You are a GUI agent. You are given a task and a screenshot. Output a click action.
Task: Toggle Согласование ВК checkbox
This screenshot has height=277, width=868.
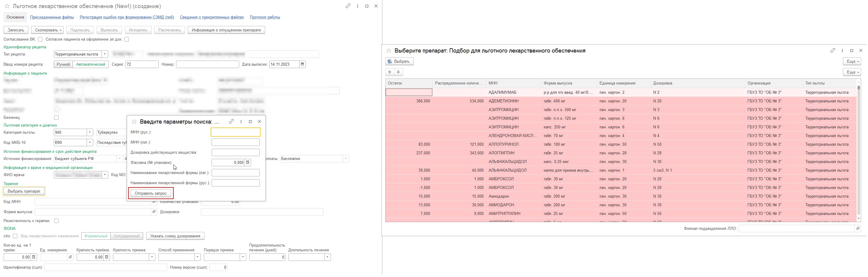tap(40, 39)
